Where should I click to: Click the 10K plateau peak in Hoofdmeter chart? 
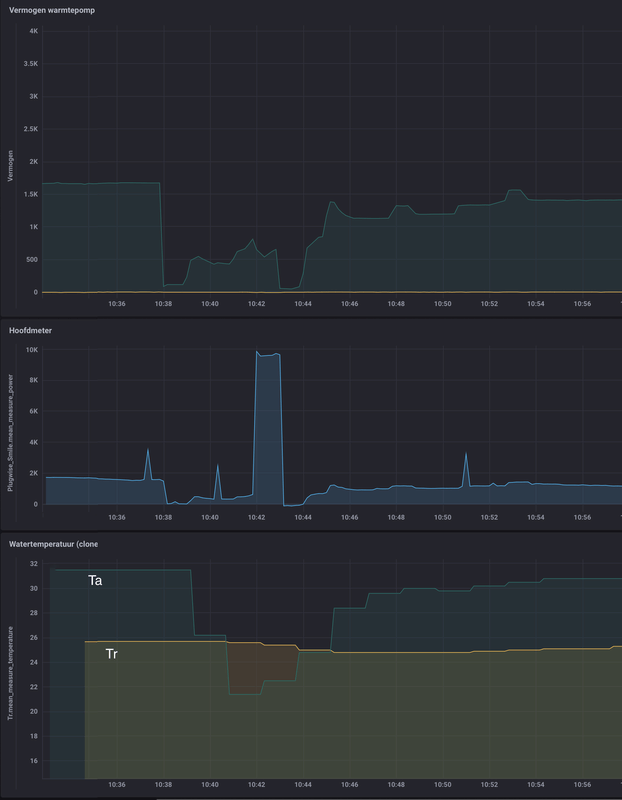(268, 354)
